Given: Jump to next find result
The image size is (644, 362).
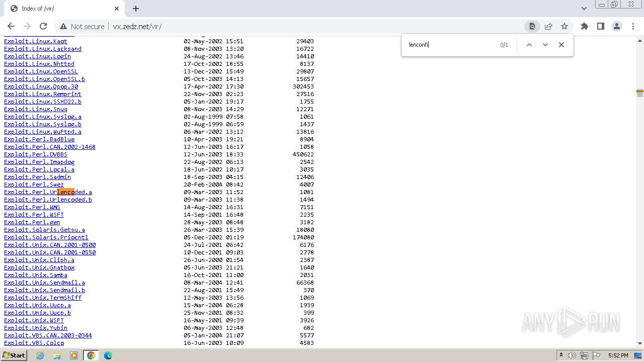Looking at the screenshot, I should tap(545, 45).
